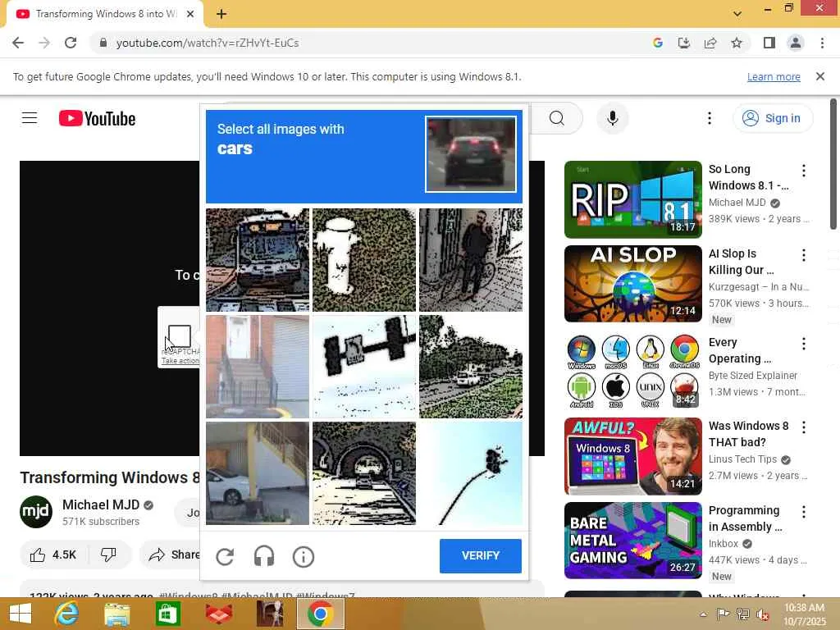The width and height of the screenshot is (840, 630).
Task: Get an audio challenge via headphones icon
Action: [264, 557]
